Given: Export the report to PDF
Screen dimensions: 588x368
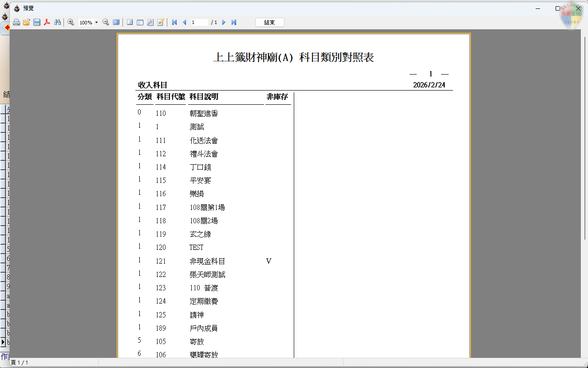Looking at the screenshot, I should [47, 22].
